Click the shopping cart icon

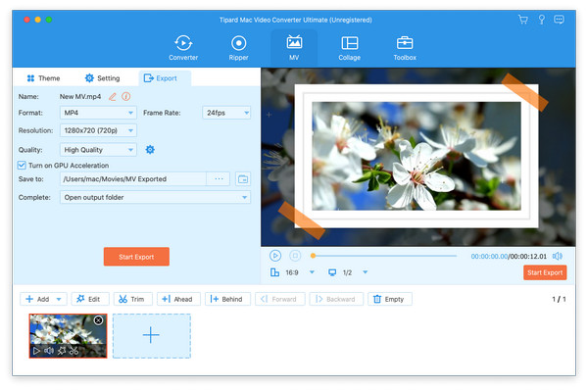[522, 20]
